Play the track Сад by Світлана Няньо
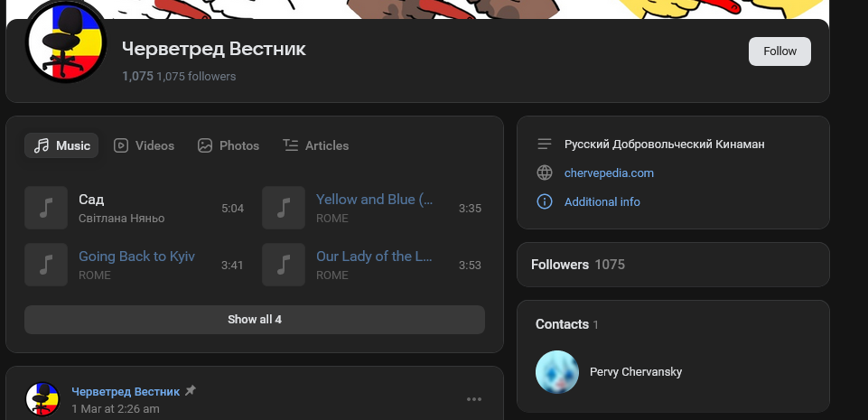Image resolution: width=868 pixels, height=420 pixels. 46,208
